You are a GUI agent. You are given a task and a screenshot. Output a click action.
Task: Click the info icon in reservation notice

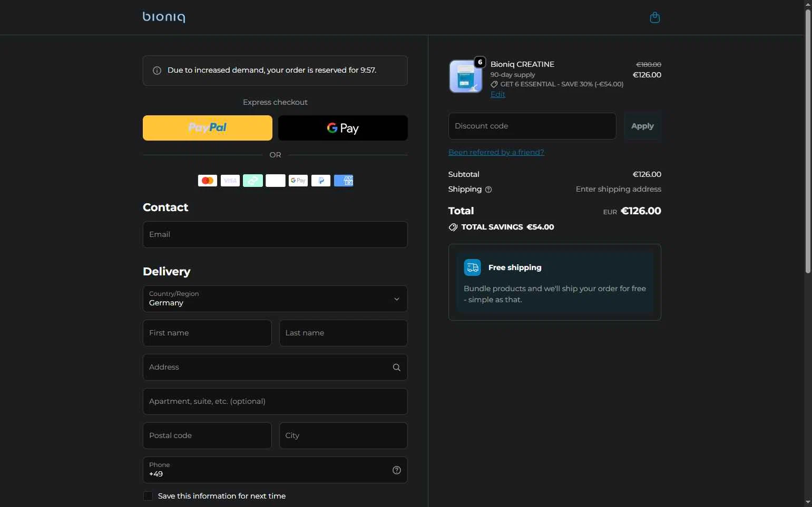(x=157, y=71)
